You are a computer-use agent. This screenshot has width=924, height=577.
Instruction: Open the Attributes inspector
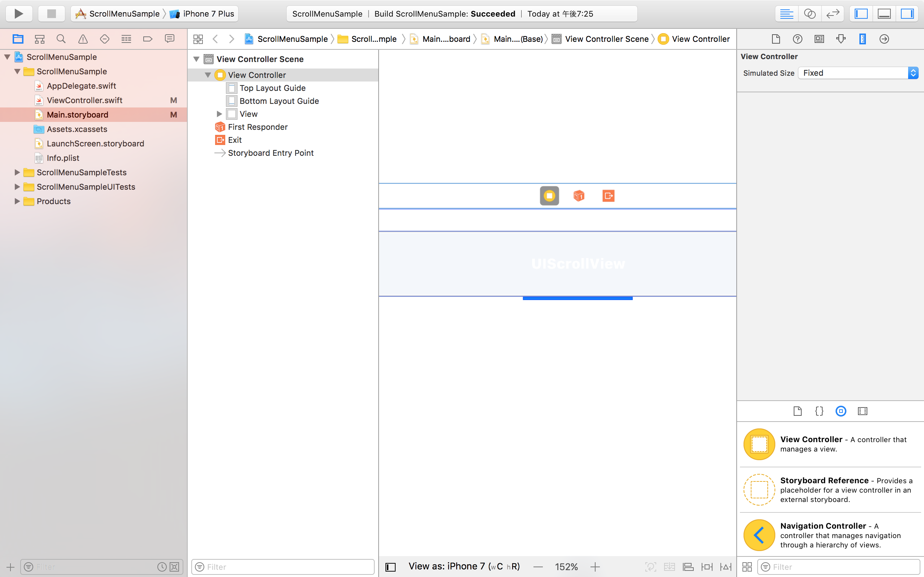tap(841, 39)
